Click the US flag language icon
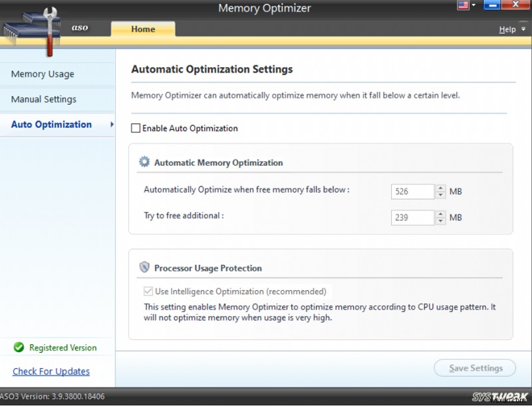Screen dimensions: 532x406 (x=463, y=5)
